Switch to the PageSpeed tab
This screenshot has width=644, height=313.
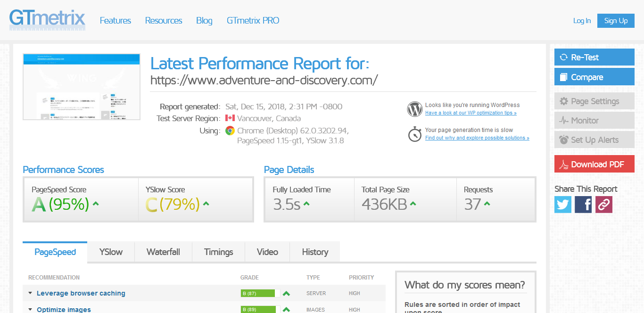click(x=55, y=252)
